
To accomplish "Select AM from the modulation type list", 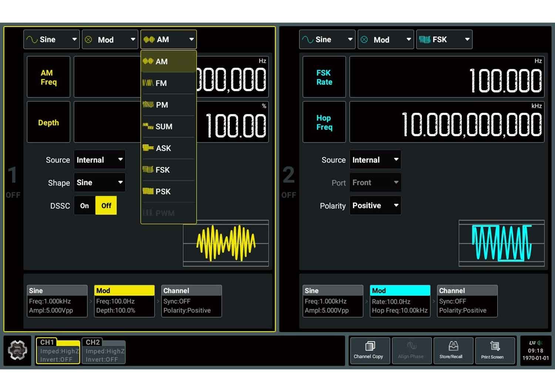I will [168, 61].
